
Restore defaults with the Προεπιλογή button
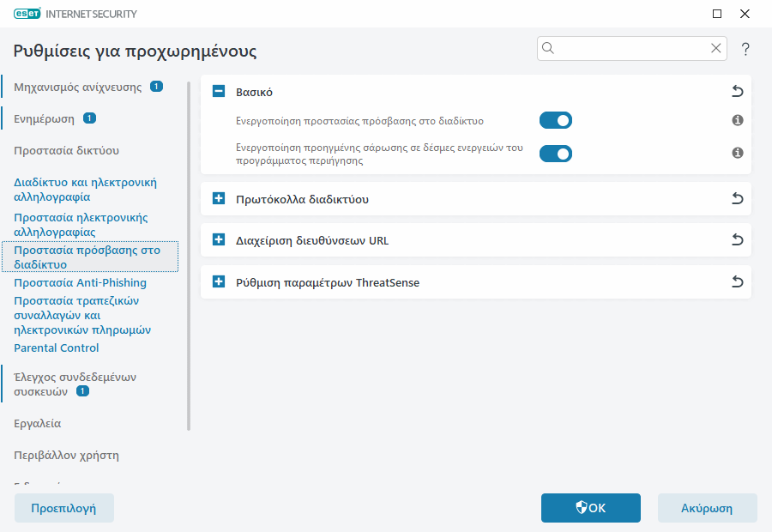(x=63, y=508)
